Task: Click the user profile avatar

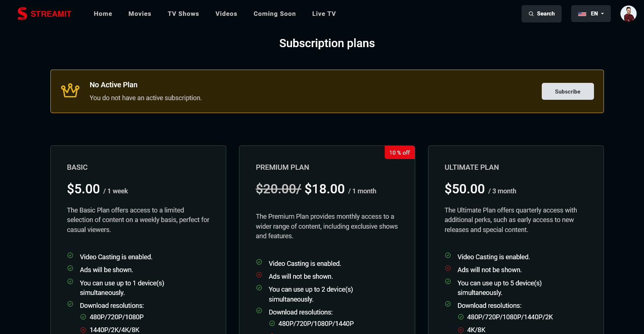Action: (629, 13)
